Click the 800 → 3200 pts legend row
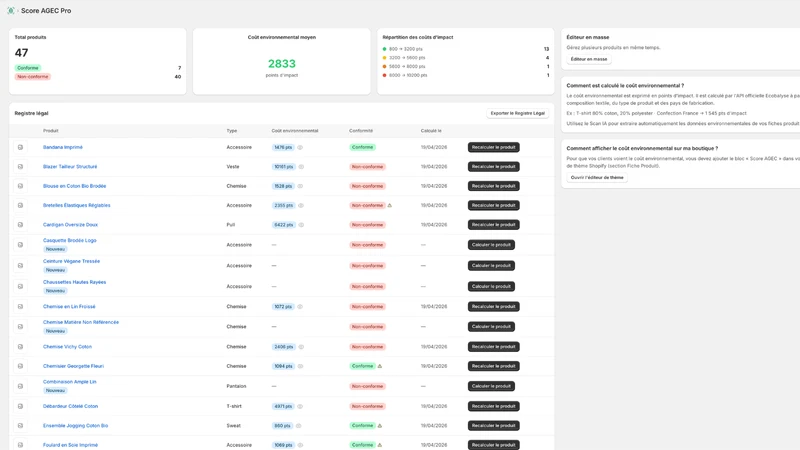The height and width of the screenshot is (450, 800). tap(466, 49)
